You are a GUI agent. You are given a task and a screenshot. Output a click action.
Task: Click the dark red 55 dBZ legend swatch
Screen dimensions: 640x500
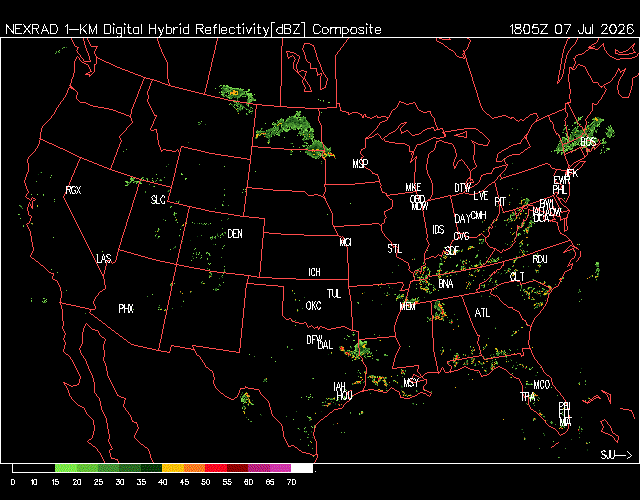[237, 468]
